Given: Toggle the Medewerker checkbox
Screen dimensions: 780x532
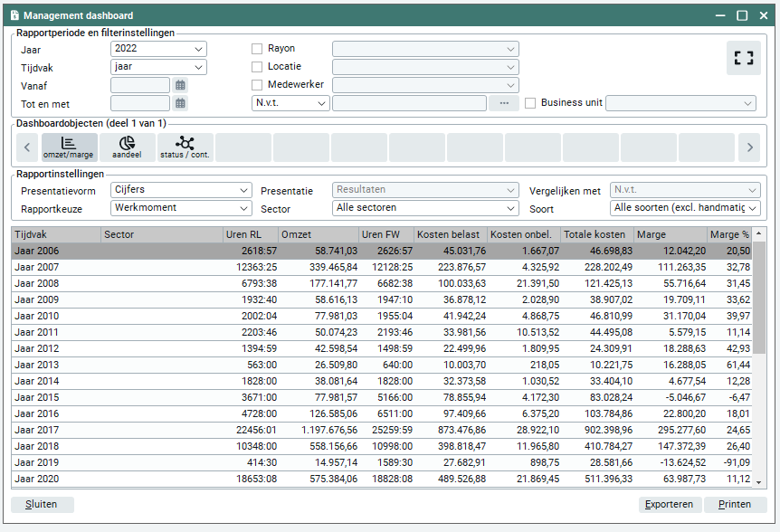Looking at the screenshot, I should click(257, 85).
